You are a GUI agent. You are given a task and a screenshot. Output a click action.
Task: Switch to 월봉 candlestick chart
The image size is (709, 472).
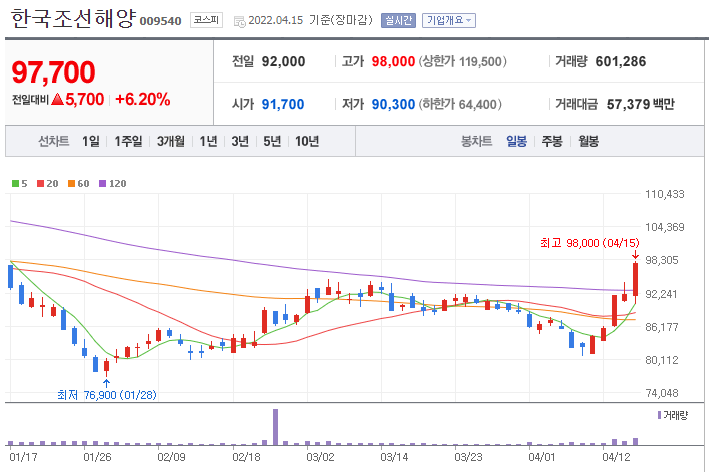click(588, 142)
